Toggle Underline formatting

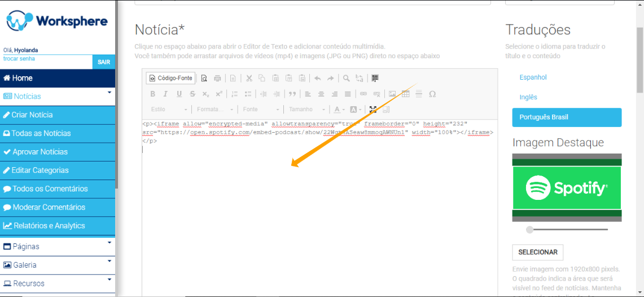pyautogui.click(x=179, y=94)
